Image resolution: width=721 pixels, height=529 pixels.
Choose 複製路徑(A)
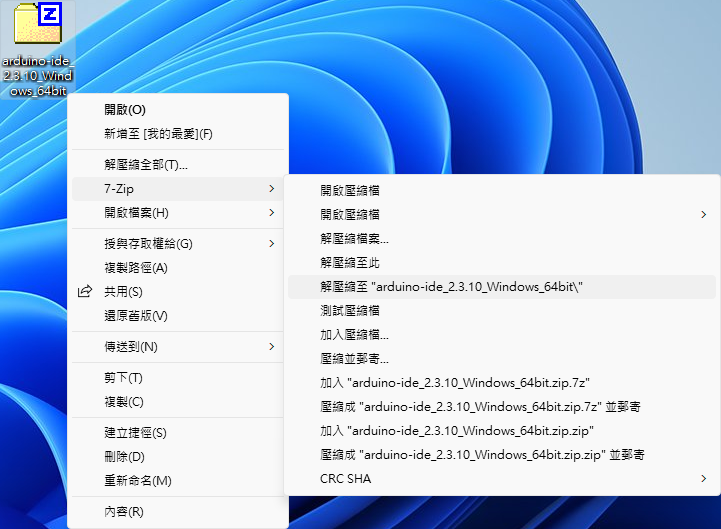178,268
